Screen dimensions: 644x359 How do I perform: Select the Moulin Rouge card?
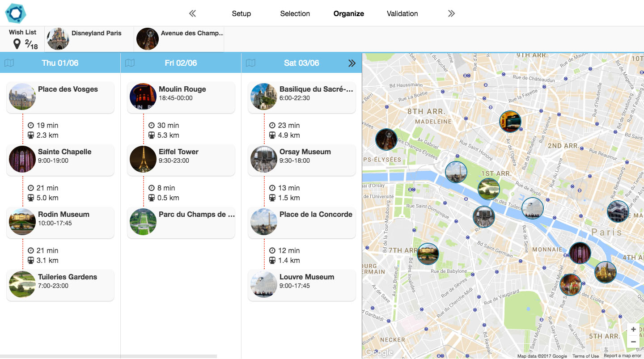181,97
